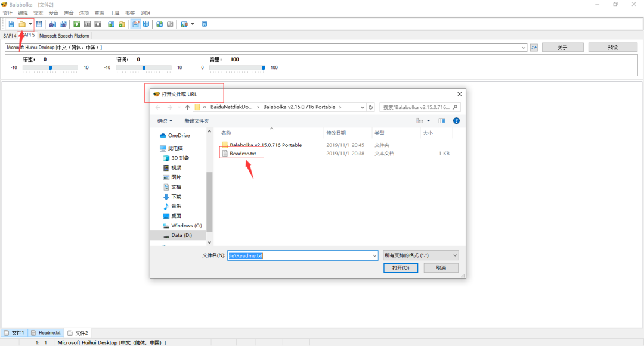Open the 书签 menu
The width and height of the screenshot is (644, 346).
[130, 13]
